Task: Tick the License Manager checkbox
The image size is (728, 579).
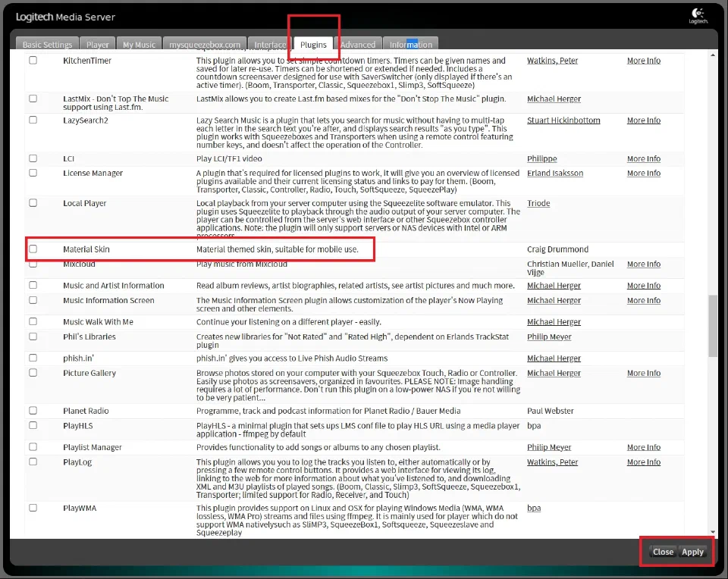Action: click(33, 173)
